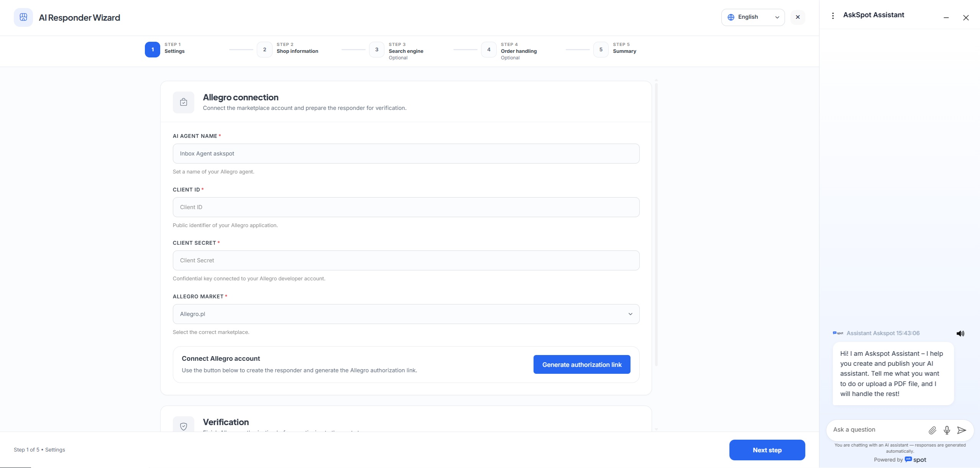Go to Step 4 Order handling
The image size is (980, 468).
click(509, 51)
